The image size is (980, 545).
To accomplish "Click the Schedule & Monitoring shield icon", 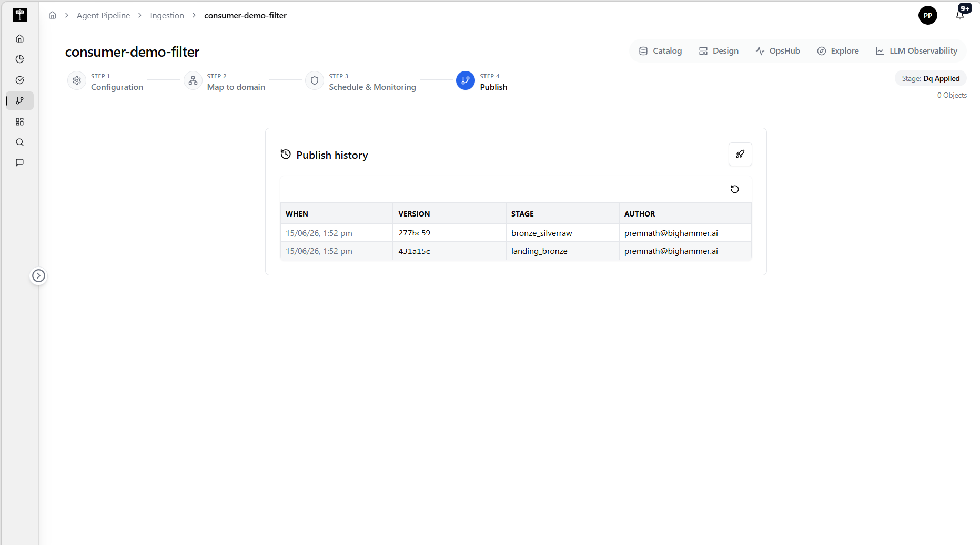I will click(315, 80).
